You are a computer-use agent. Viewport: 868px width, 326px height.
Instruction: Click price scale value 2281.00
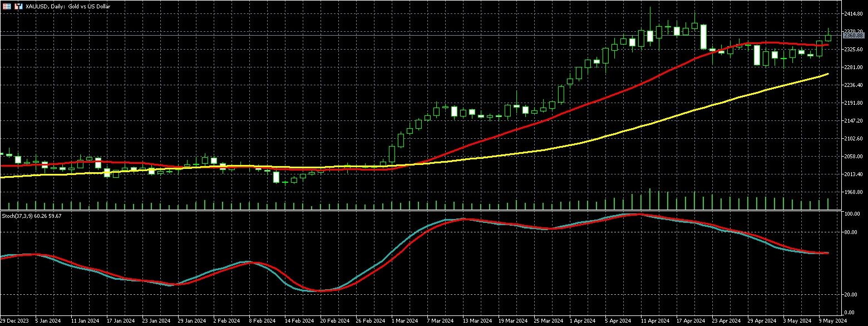tap(853, 67)
